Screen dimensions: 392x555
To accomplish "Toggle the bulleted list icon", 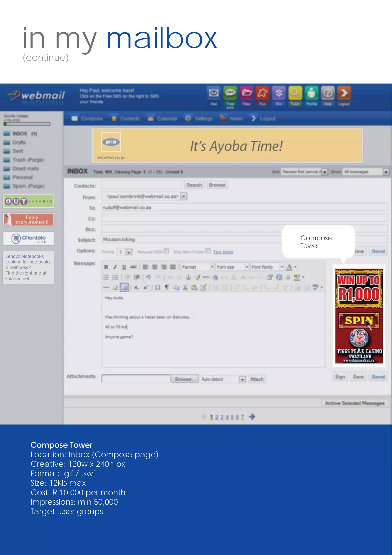I will (x=106, y=277).
